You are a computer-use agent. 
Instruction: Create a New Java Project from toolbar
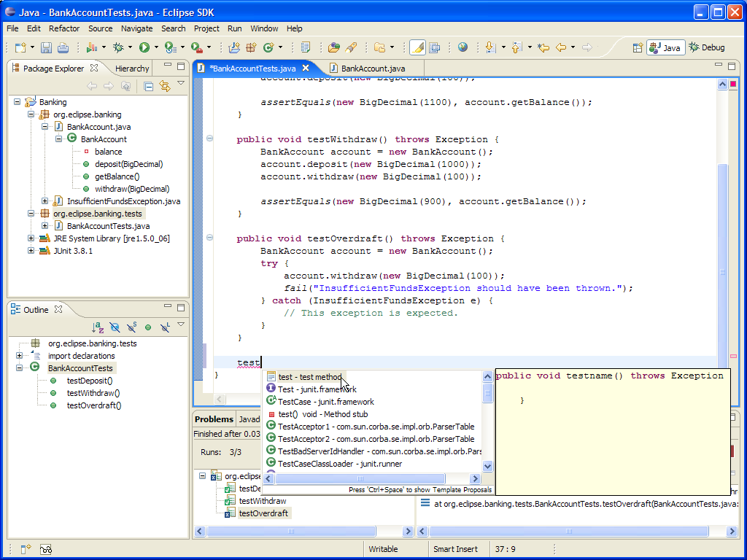pyautogui.click(x=234, y=47)
